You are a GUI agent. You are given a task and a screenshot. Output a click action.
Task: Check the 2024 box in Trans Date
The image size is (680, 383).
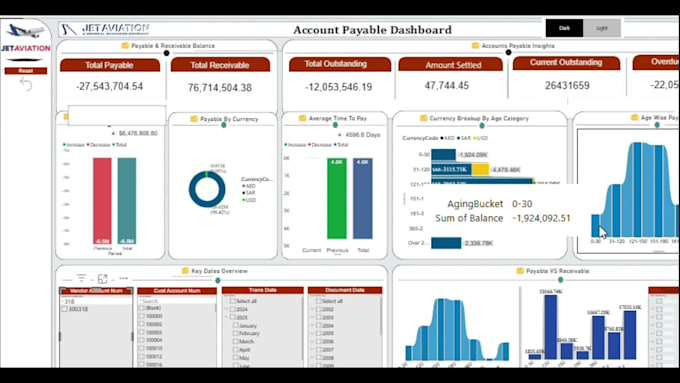click(233, 309)
